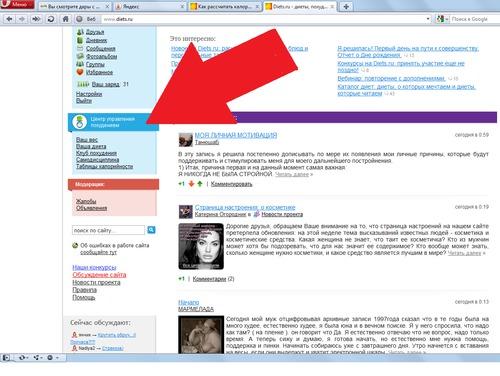Click the blue site search magnifier button
Screen dimensions: 500x376
[151, 230]
